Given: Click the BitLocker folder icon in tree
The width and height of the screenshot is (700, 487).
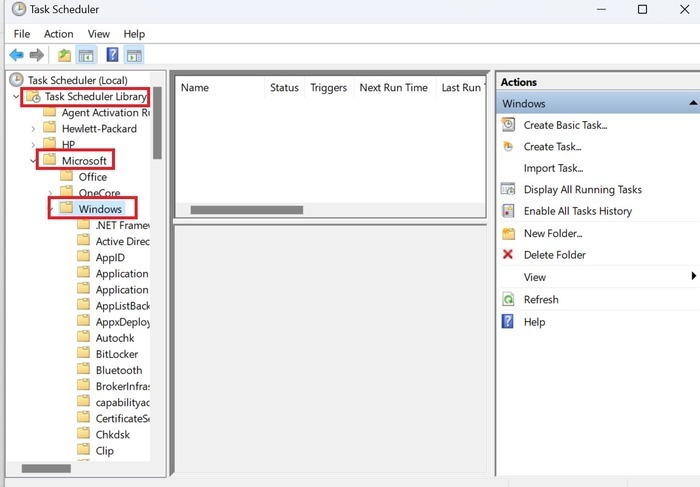Looking at the screenshot, I should coord(83,353).
